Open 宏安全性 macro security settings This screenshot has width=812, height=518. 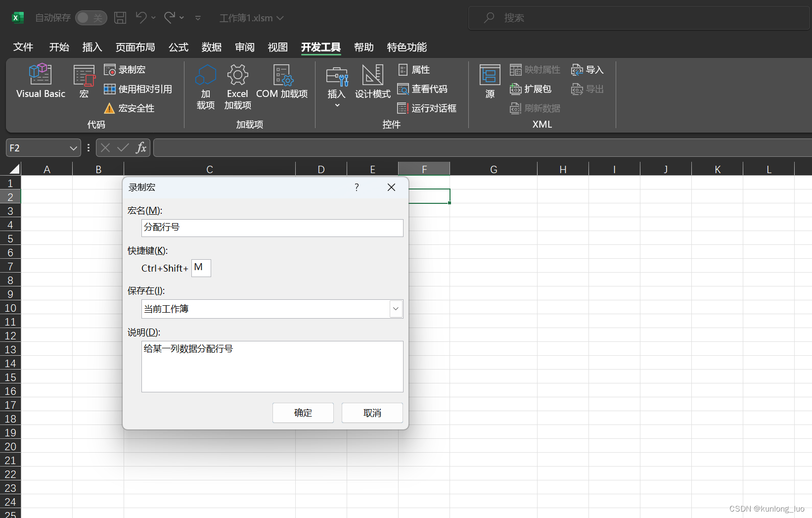point(129,108)
